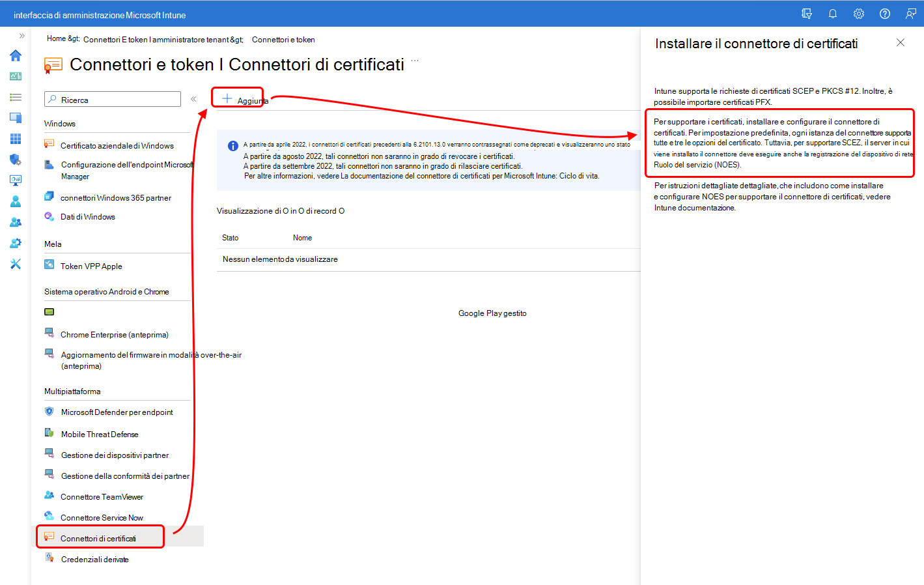Select Microsoft Defender per endpoint
Viewport: 924px width, 585px height.
click(117, 412)
